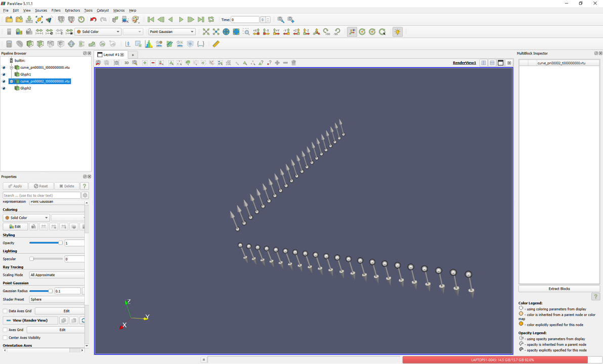Click the Delete button in Properties
The height and width of the screenshot is (364, 603).
67,186
